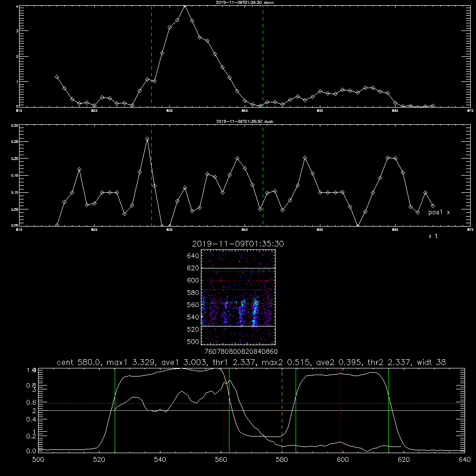Click the "760780800820840860" x-axis label under the image

click(x=241, y=351)
